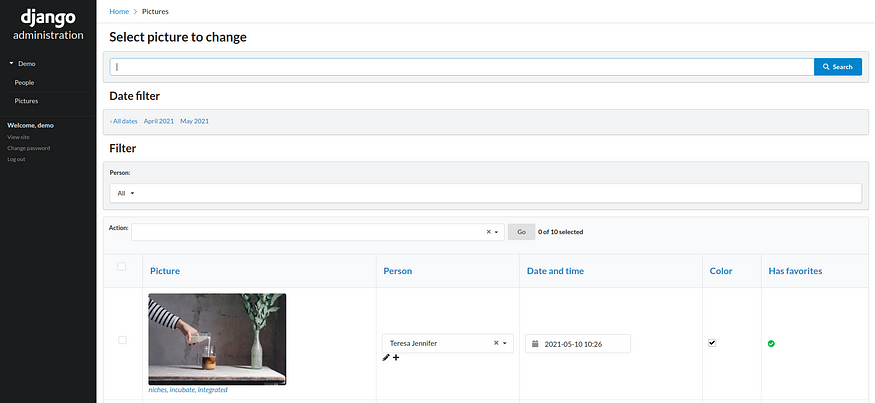Screen dimensions: 875x403
Task: Filter by May 2021
Action: point(194,121)
